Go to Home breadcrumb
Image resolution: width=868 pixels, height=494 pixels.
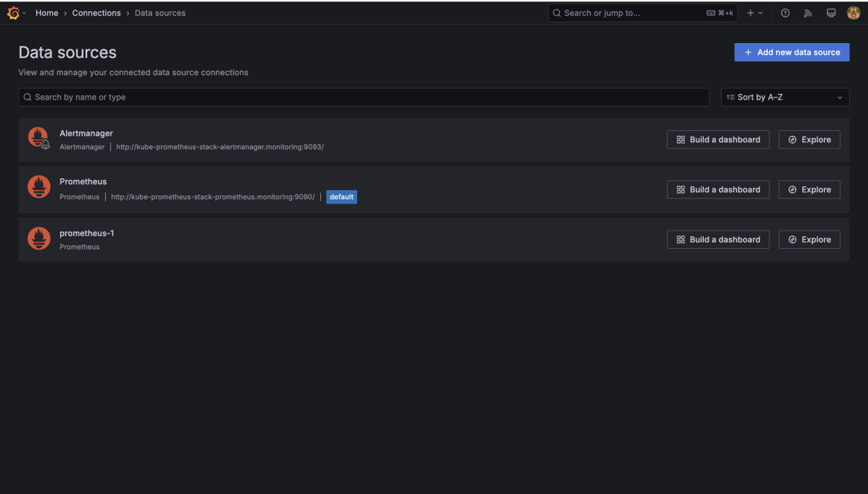[47, 13]
